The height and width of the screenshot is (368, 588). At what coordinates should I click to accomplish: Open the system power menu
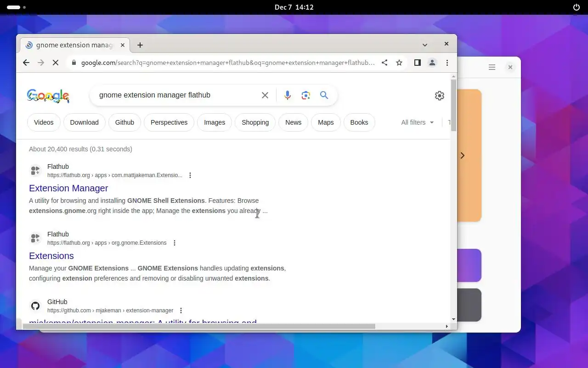(x=577, y=7)
